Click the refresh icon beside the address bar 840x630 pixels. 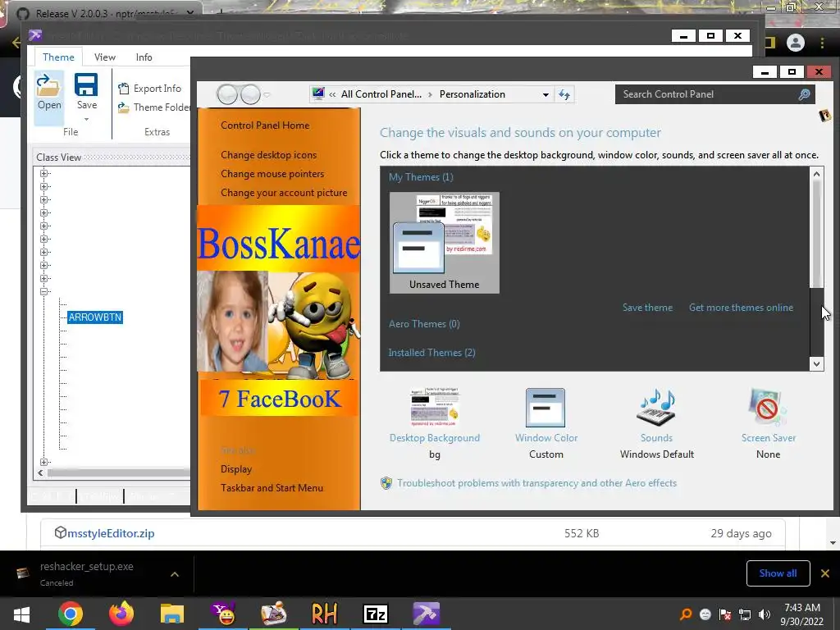564,95
